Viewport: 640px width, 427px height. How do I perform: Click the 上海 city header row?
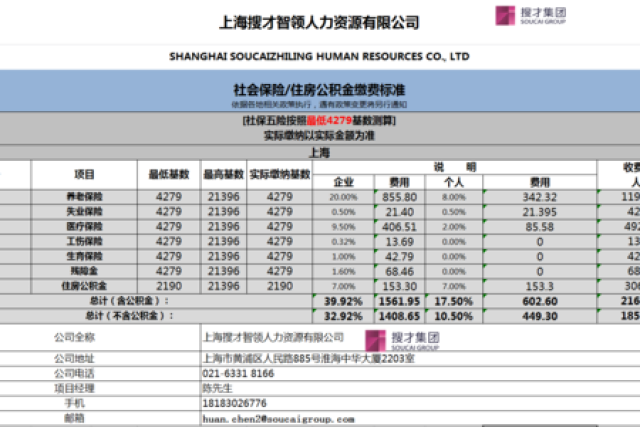(x=319, y=153)
